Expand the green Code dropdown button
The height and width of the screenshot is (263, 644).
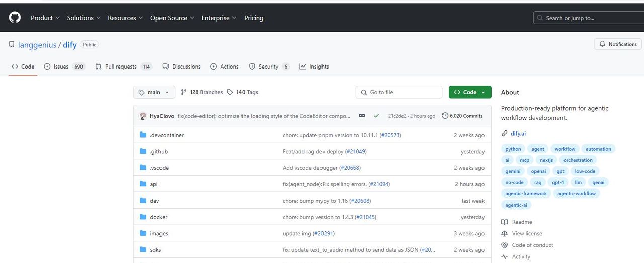pos(470,92)
